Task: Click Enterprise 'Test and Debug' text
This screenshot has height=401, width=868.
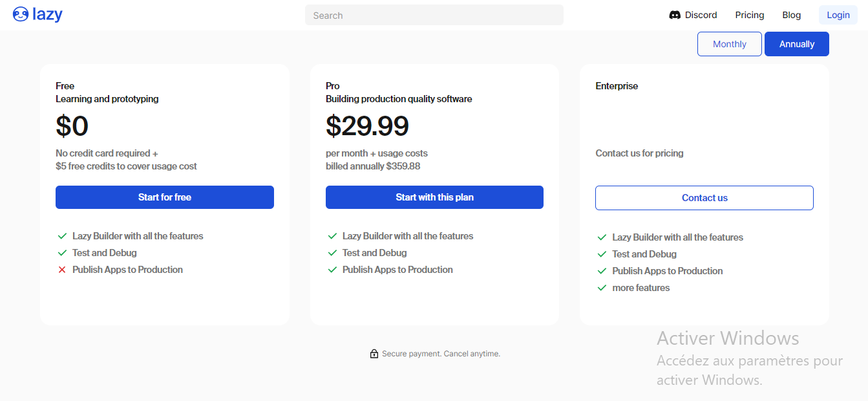Action: point(644,254)
